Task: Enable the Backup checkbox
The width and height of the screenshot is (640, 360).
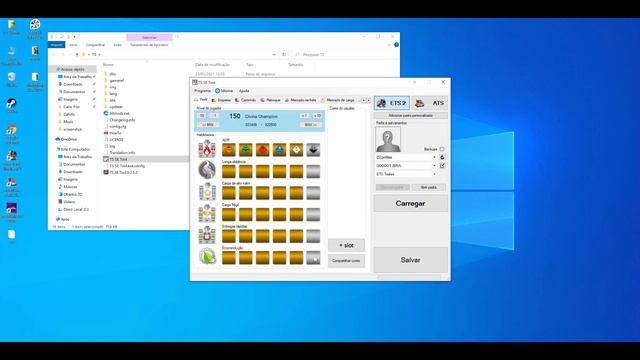Action: coord(442,149)
